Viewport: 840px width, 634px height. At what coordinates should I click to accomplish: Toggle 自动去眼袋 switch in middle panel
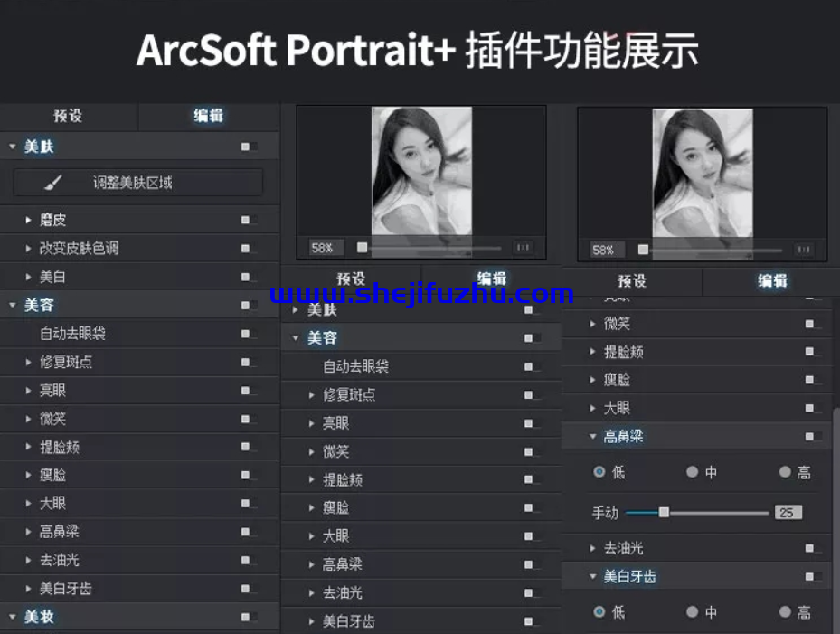point(532,366)
